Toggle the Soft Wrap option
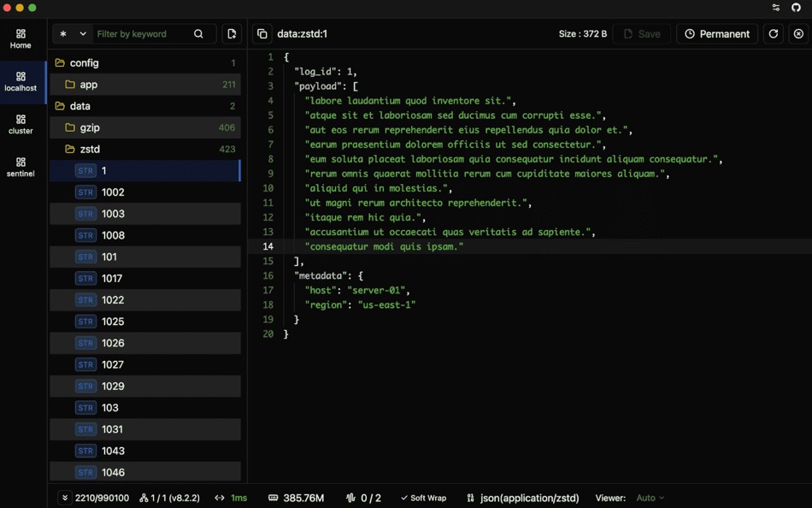The width and height of the screenshot is (812, 508). pyautogui.click(x=423, y=498)
